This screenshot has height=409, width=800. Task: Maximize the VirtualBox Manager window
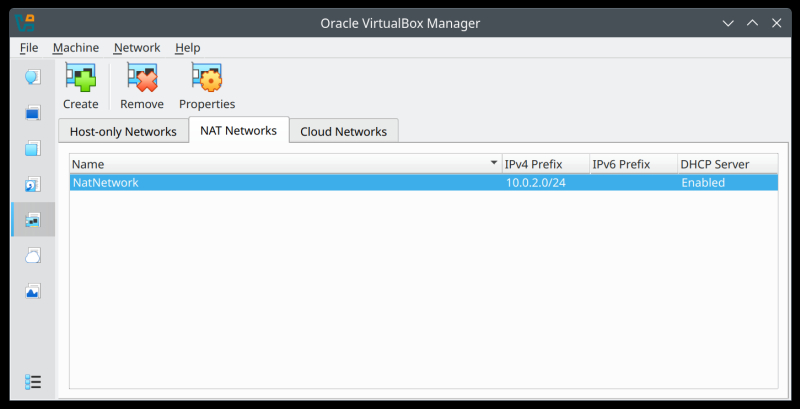(752, 23)
